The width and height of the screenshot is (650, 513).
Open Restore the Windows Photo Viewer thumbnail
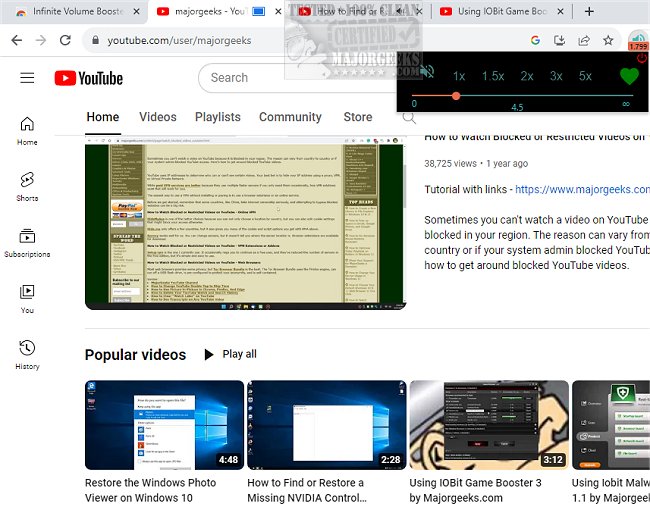[x=164, y=425]
